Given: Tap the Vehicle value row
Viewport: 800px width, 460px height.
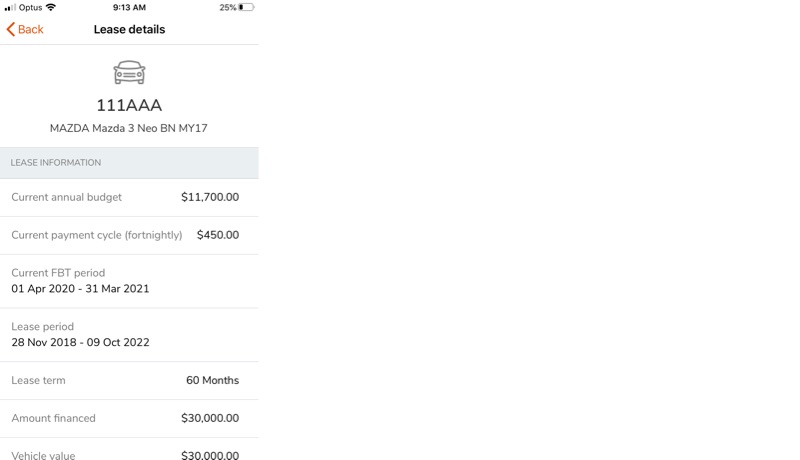Looking at the screenshot, I should pyautogui.click(x=129, y=449).
